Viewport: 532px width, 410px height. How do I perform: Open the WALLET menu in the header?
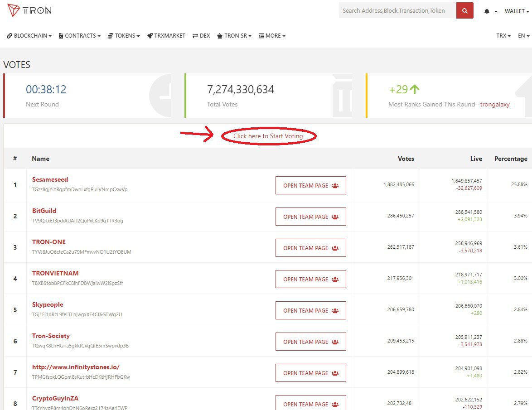point(516,11)
